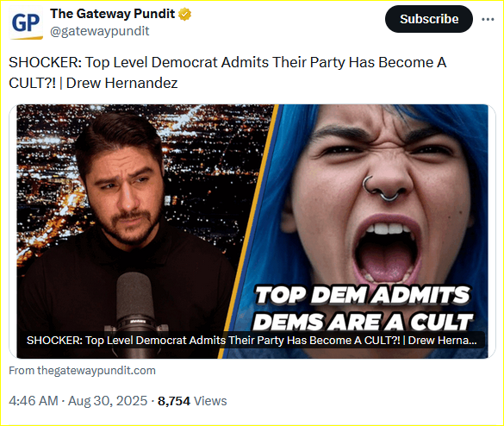Follow the From thegatewaypundit.com source link
The image size is (504, 426).
click(83, 371)
